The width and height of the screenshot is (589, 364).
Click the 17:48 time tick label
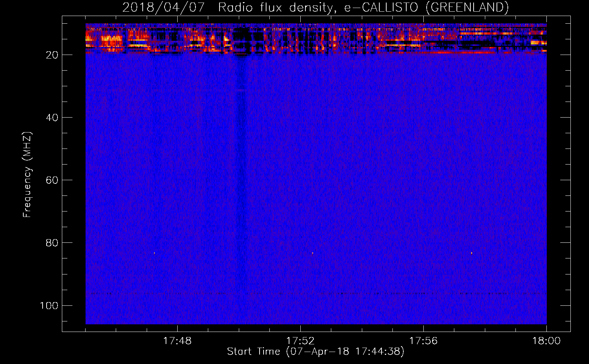(x=177, y=341)
